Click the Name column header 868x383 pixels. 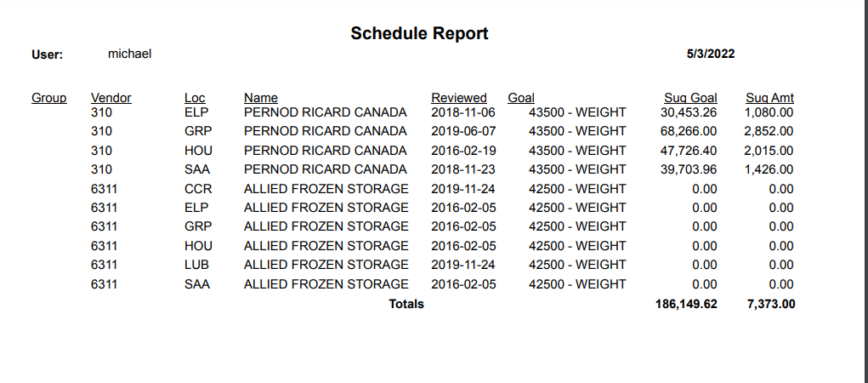pyautogui.click(x=261, y=98)
